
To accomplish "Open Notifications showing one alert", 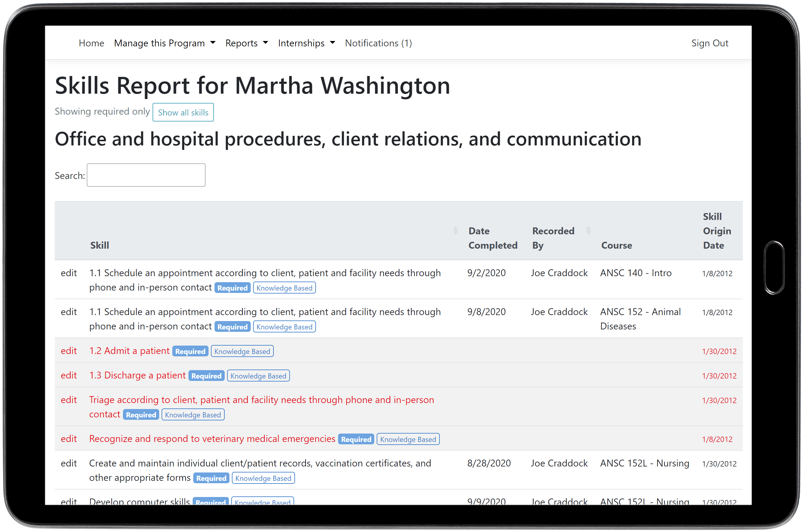I will click(x=378, y=43).
